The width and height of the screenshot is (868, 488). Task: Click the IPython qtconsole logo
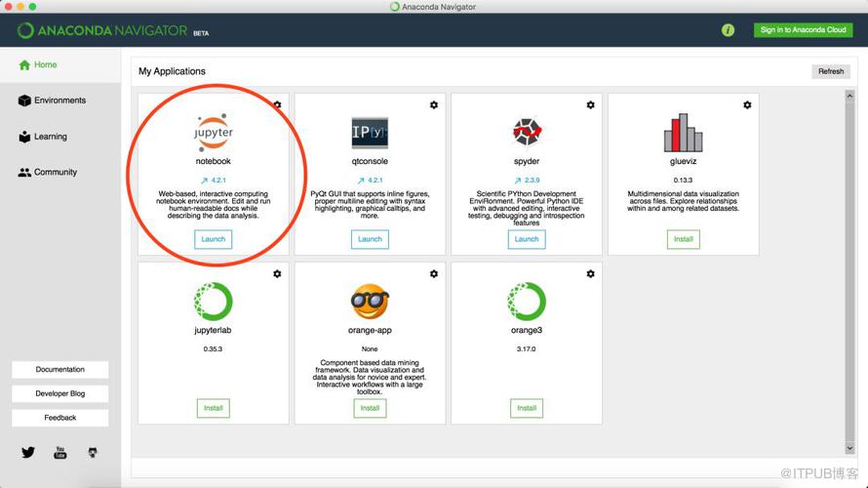click(x=370, y=133)
